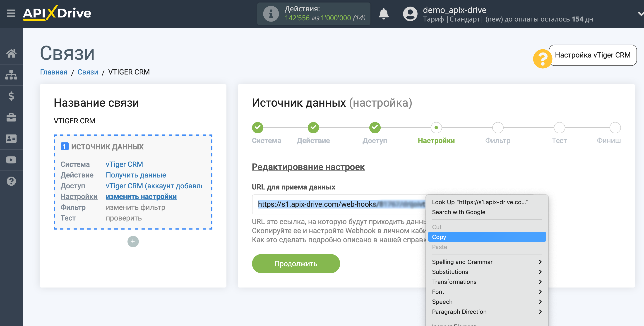
Task: Follow the Главная breadcrumb link
Action: pyautogui.click(x=54, y=72)
